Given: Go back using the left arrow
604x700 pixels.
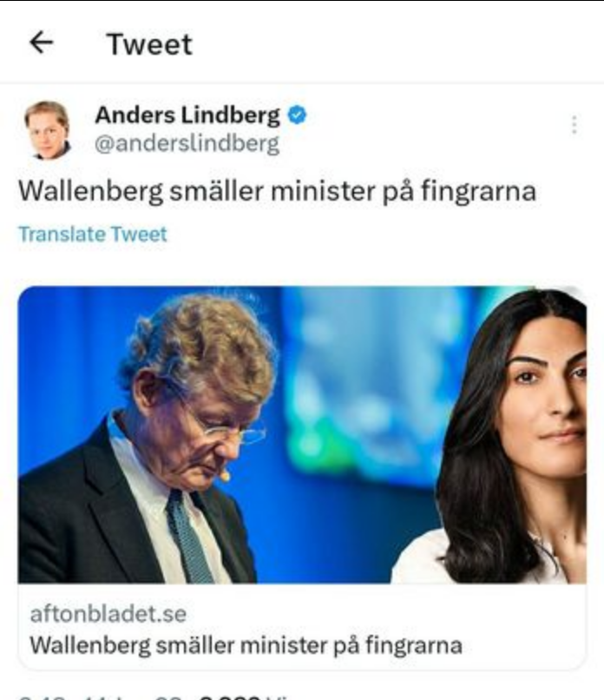Looking at the screenshot, I should coord(42,43).
